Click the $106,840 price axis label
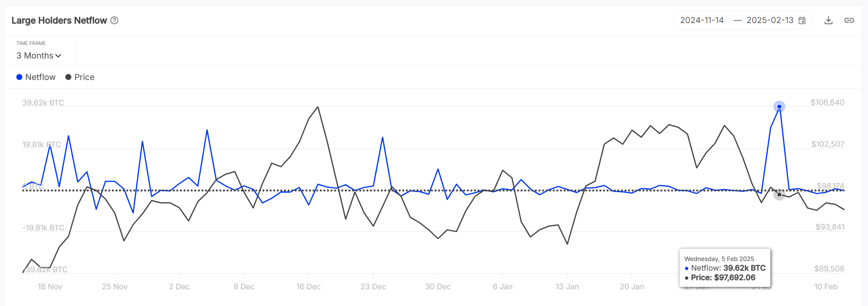This screenshot has width=868, height=306. (x=827, y=103)
